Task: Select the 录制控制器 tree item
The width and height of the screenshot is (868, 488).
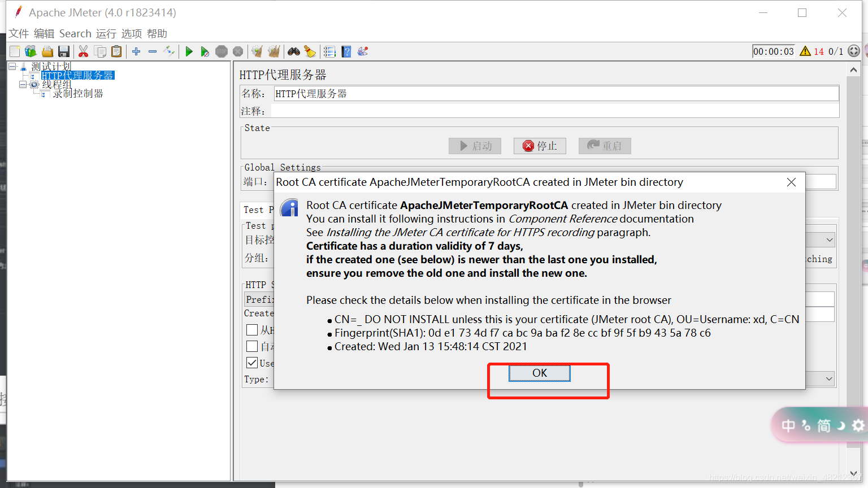Action: pos(78,94)
